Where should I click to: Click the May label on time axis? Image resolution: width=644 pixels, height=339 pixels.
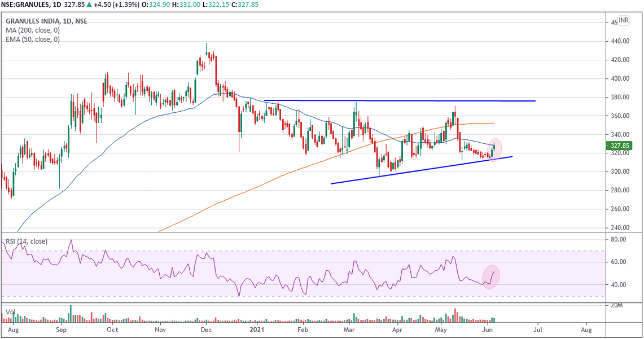point(441,330)
